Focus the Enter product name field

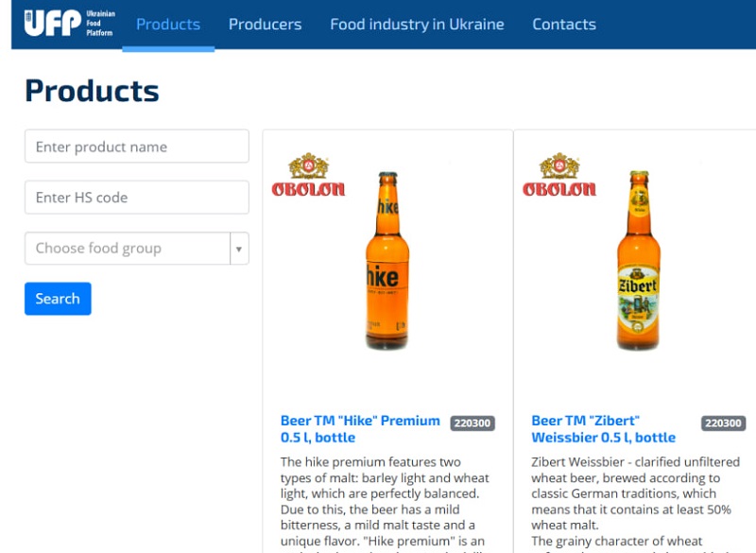[x=136, y=147]
